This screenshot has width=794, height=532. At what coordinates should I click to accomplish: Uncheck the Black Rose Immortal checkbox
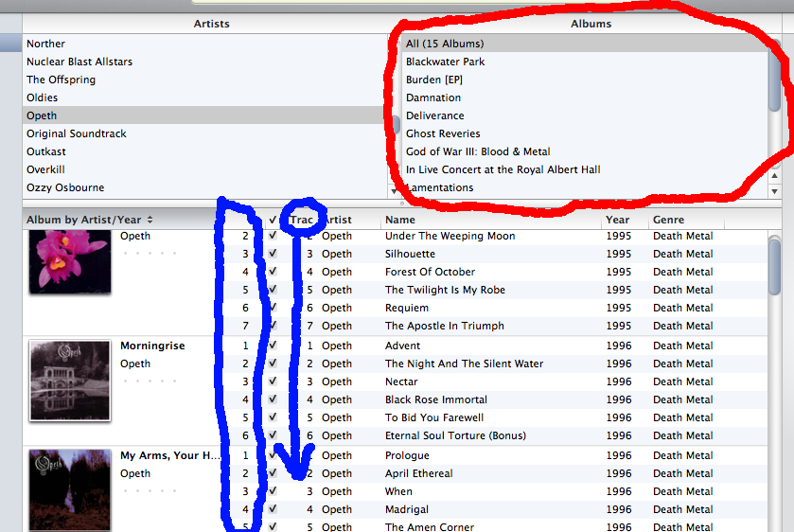273,399
